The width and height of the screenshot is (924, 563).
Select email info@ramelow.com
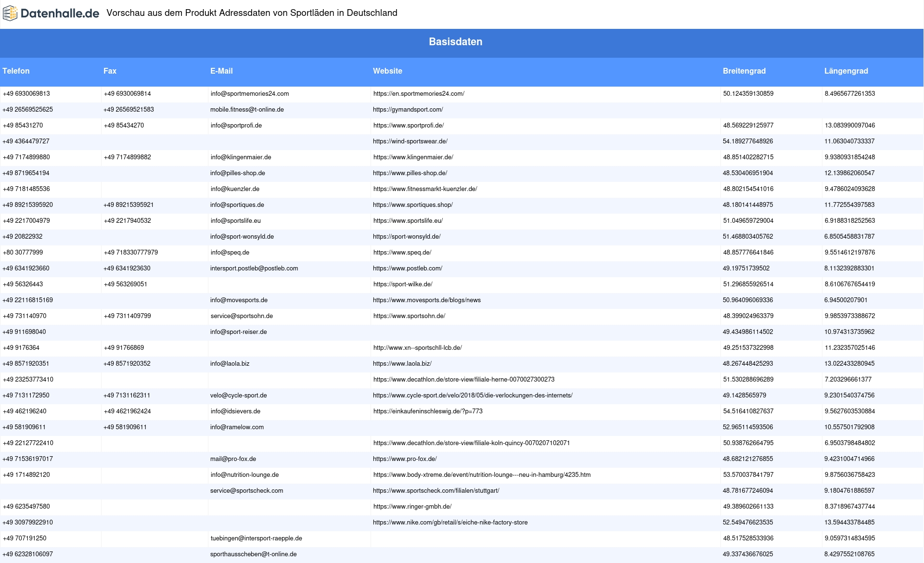tap(237, 427)
